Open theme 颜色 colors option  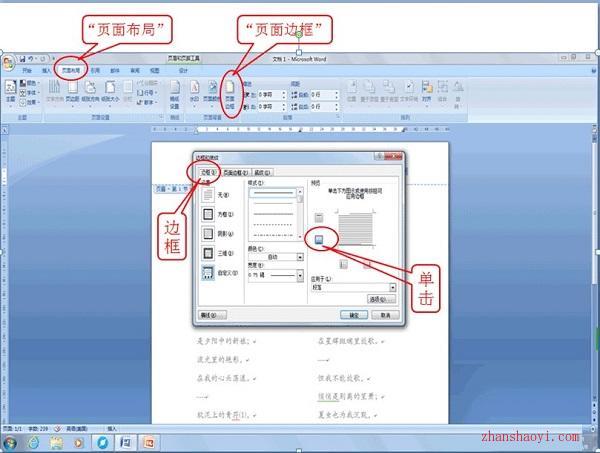pyautogui.click(x=30, y=83)
